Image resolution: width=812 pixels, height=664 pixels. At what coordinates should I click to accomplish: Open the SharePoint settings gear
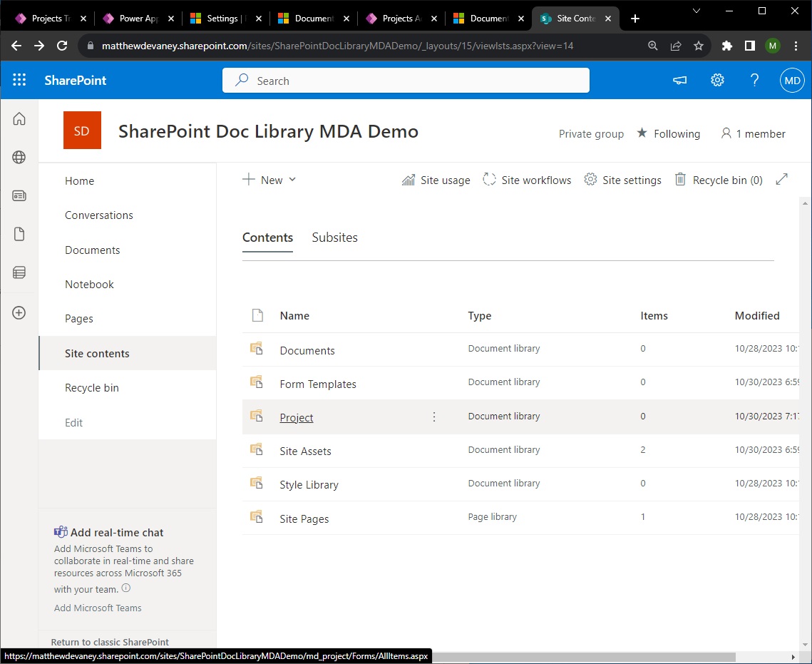[x=717, y=80]
